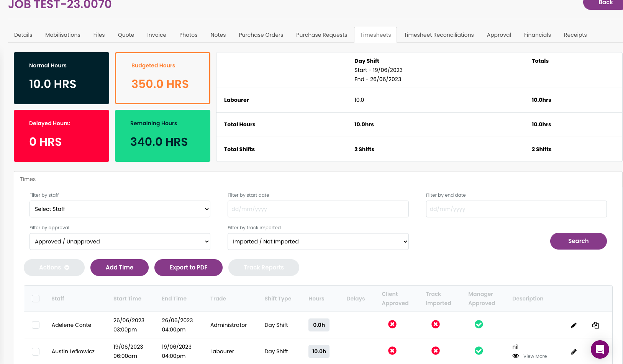Click the Add Time button
The image size is (623, 364).
point(119,267)
